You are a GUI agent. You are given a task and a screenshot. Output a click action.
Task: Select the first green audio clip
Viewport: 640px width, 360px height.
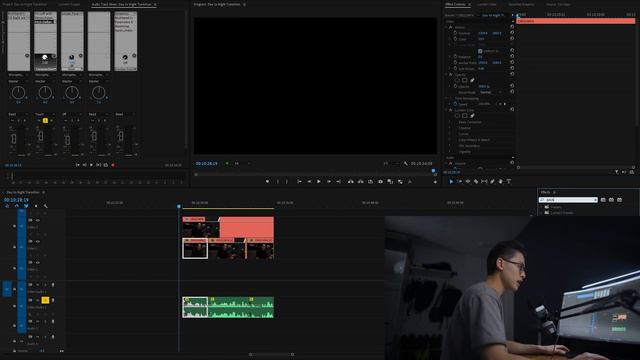tap(195, 307)
